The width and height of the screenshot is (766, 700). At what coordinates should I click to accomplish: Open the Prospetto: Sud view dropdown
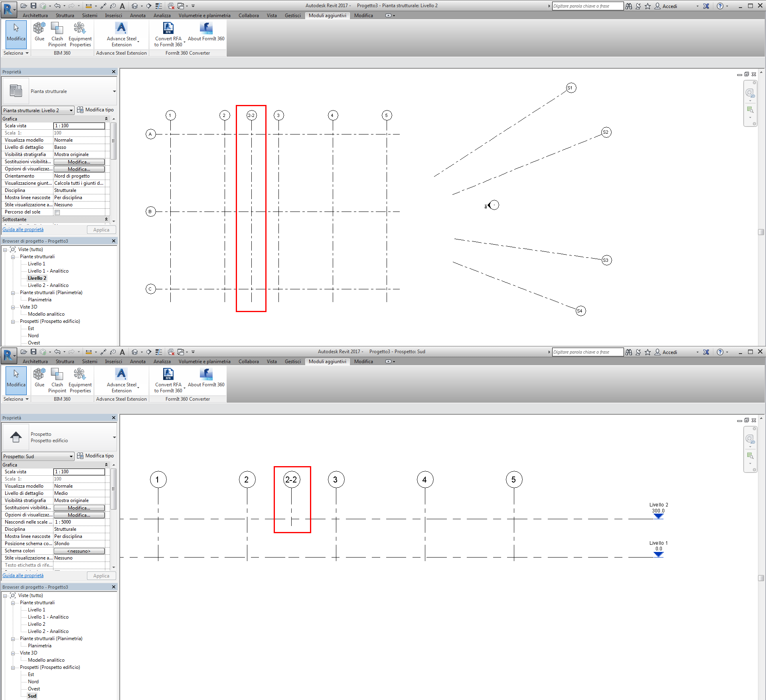tap(71, 457)
